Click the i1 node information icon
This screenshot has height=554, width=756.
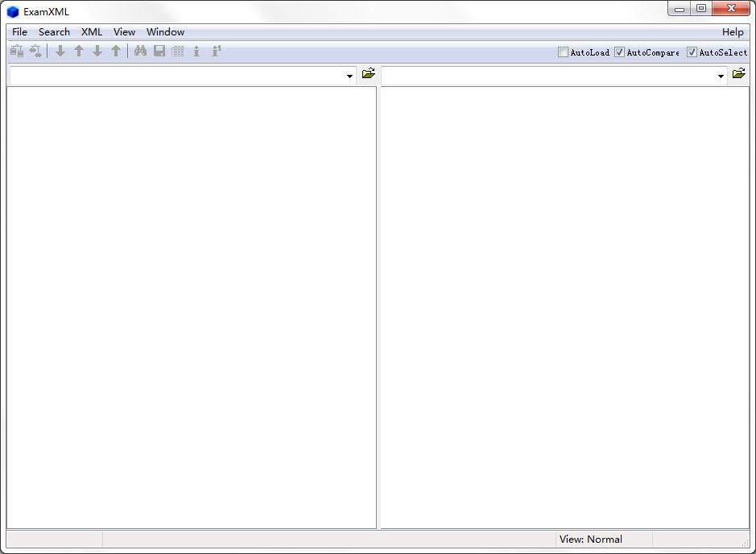[216, 51]
